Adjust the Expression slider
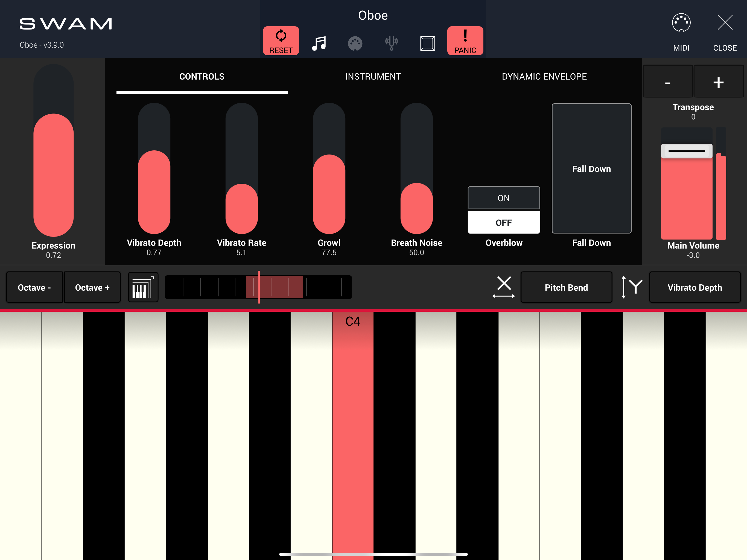 53,150
